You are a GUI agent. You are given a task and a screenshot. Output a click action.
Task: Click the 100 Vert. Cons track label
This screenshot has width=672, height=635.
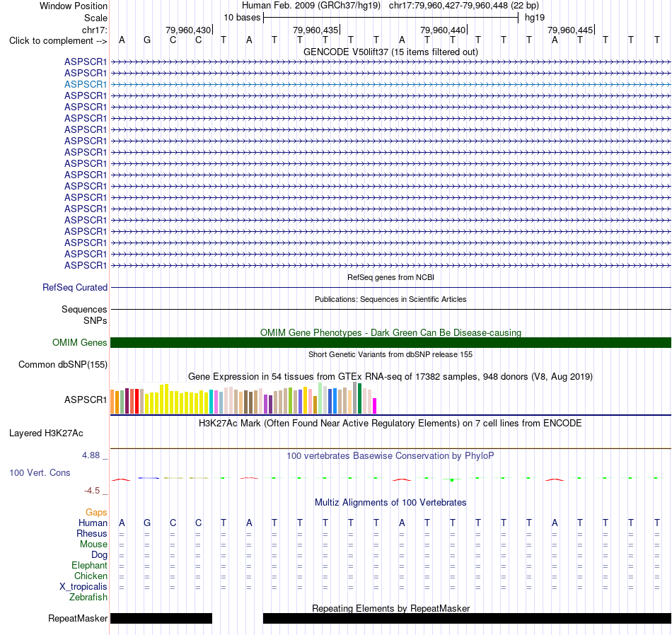click(x=40, y=472)
